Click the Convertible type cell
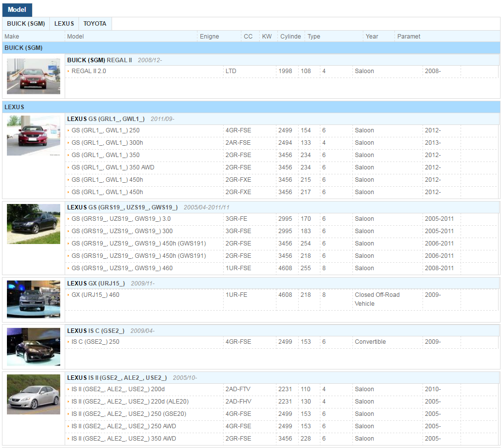 (x=370, y=341)
